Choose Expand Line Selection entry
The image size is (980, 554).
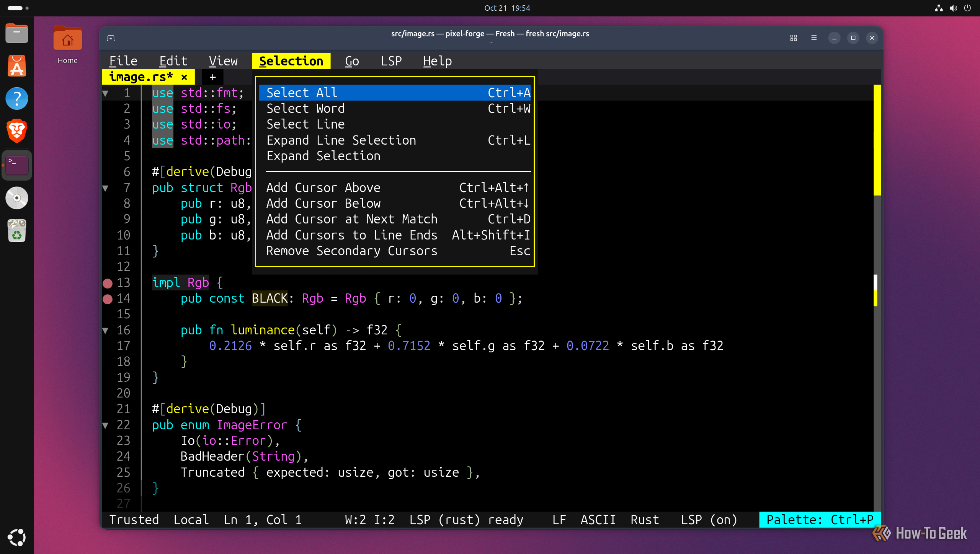coord(395,140)
